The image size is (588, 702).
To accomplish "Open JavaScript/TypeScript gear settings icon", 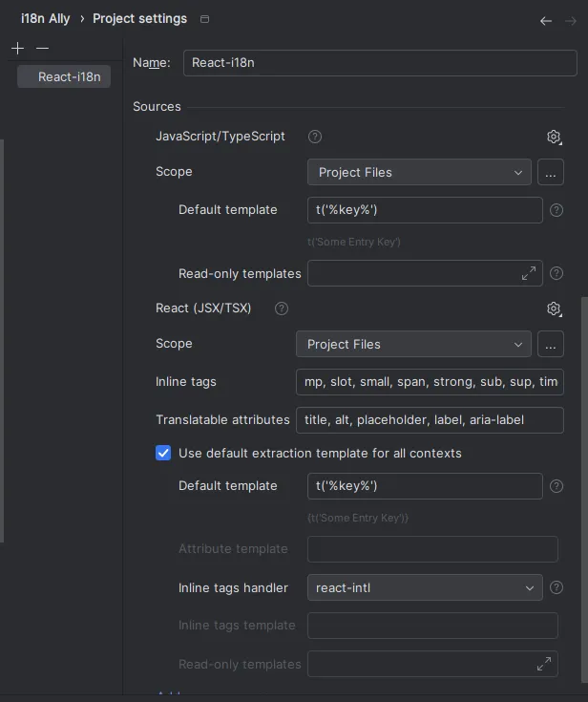I will 554,138.
